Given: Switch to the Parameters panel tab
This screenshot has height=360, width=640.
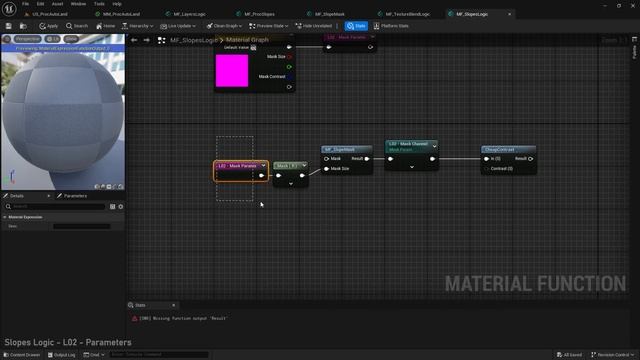Looking at the screenshot, I should click(72, 196).
